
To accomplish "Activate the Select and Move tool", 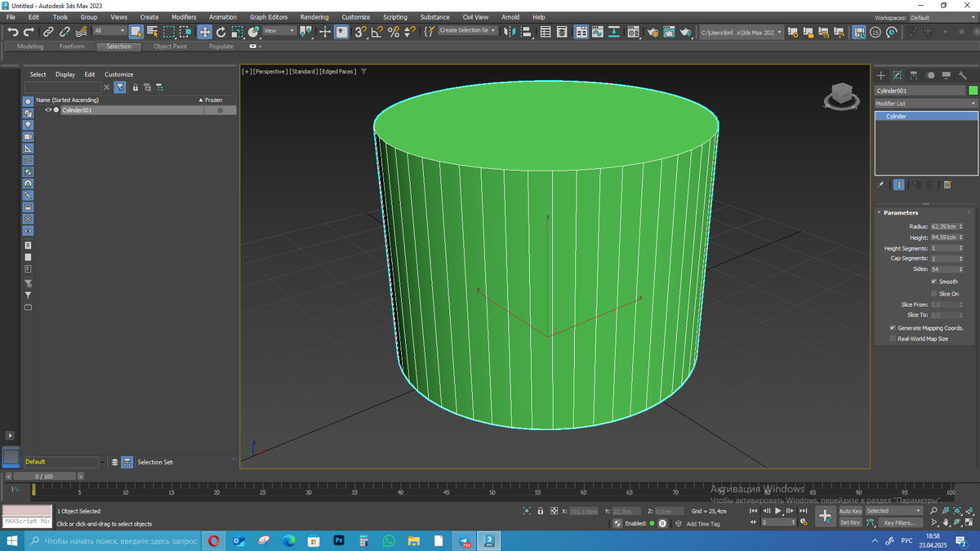I will (x=204, y=32).
